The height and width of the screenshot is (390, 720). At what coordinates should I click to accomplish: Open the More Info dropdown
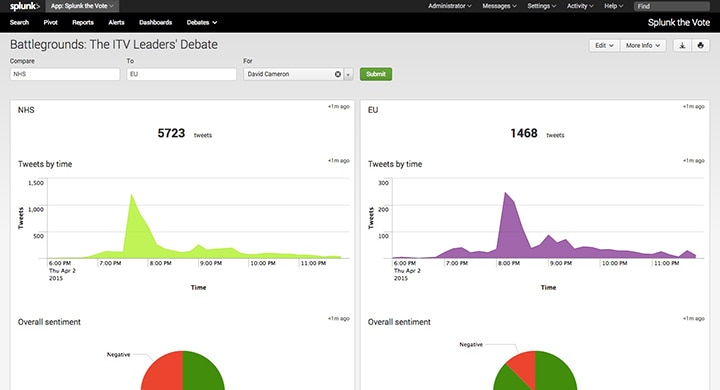[x=643, y=45]
